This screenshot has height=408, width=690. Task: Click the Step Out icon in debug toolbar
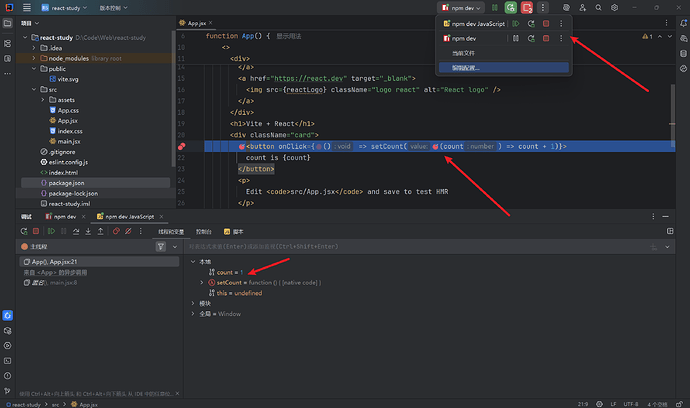100,231
